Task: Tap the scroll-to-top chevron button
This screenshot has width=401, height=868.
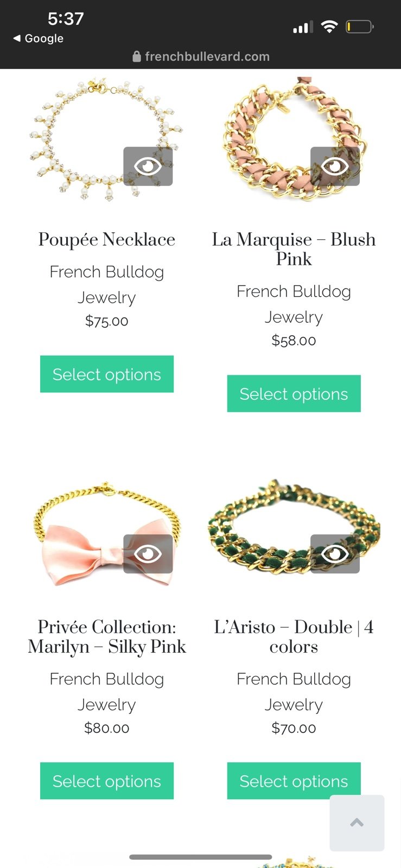Action: pos(357,823)
